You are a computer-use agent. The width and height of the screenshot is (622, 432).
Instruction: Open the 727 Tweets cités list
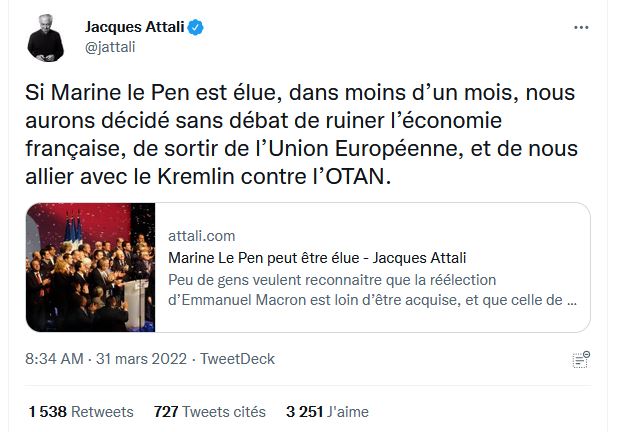pyautogui.click(x=210, y=411)
